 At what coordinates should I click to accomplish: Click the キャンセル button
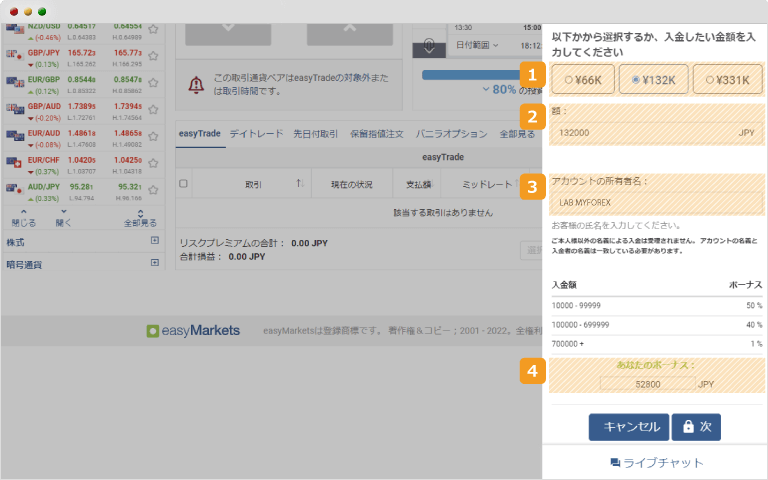(629, 427)
